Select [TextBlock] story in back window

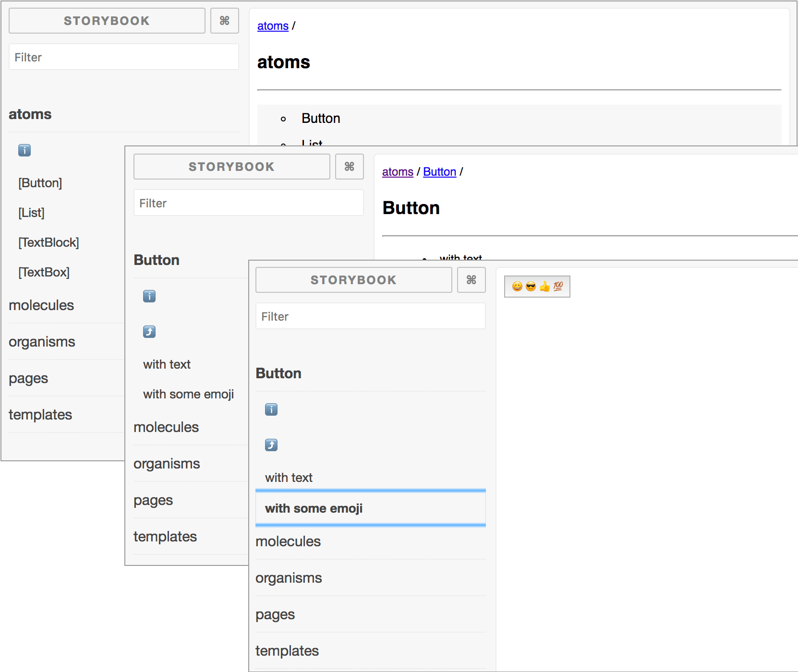click(48, 242)
